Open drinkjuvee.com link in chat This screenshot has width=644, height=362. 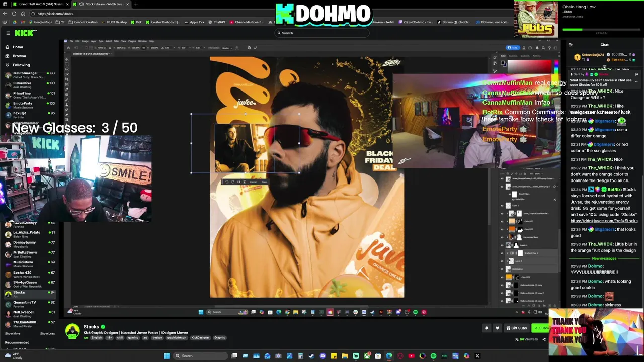click(604, 221)
